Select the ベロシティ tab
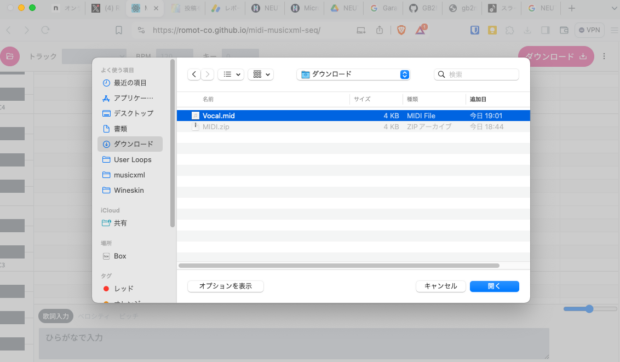 (93, 316)
